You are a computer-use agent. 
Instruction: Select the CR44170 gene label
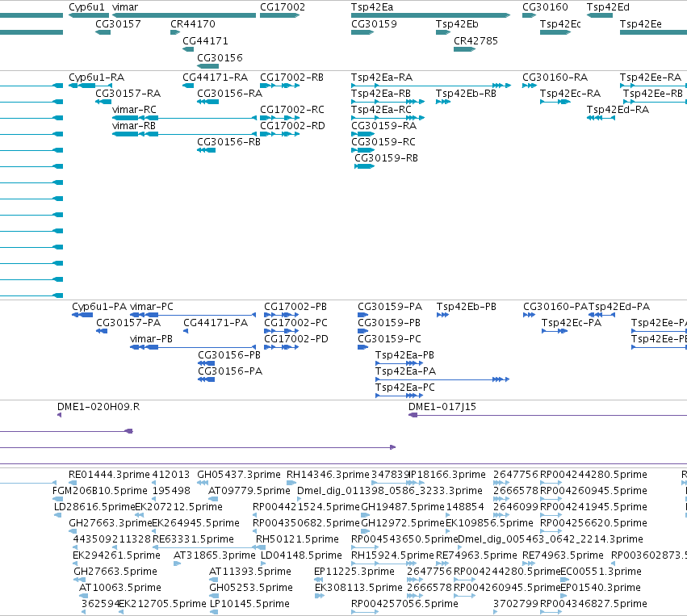(x=193, y=23)
